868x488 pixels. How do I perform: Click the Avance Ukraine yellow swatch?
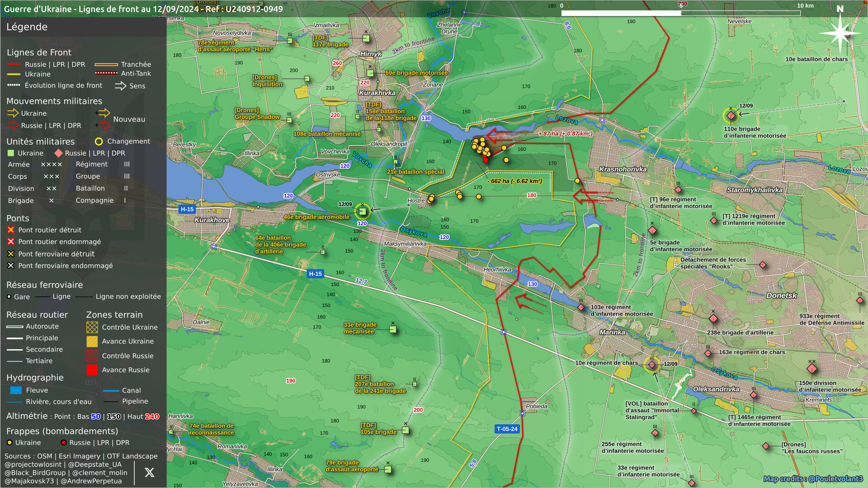92,342
